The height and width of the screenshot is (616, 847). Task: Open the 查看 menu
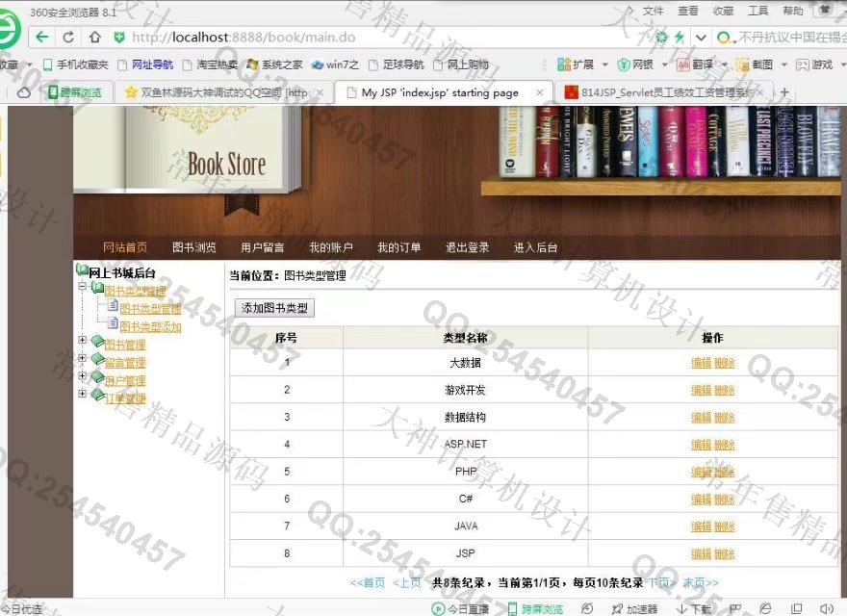coord(688,11)
